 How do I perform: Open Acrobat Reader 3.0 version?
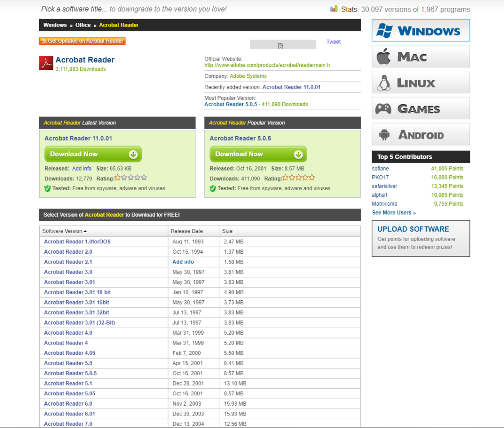pos(68,272)
